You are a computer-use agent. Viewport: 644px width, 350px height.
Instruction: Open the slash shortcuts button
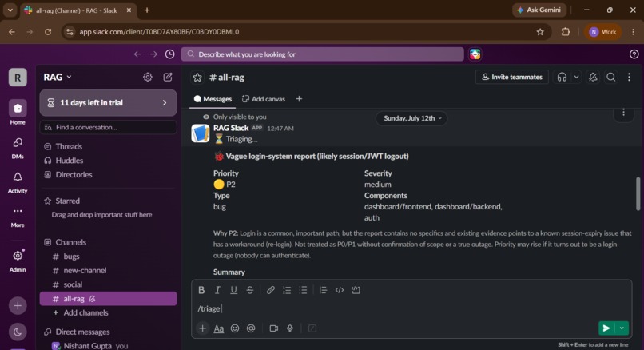pyautogui.click(x=312, y=328)
